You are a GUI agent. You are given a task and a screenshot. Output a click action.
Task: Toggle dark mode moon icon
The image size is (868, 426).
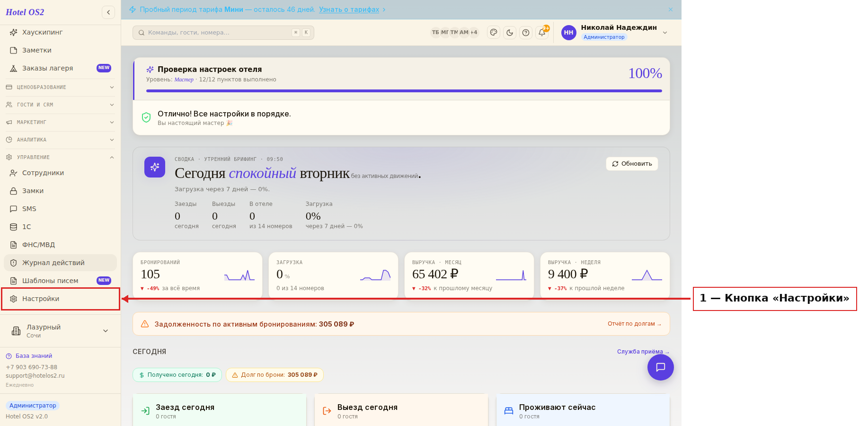tap(510, 33)
